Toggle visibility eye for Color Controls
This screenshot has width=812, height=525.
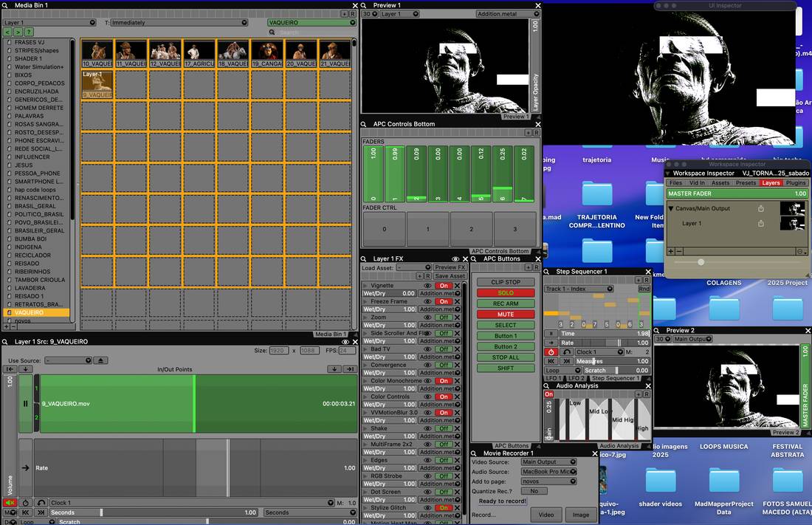(427, 397)
